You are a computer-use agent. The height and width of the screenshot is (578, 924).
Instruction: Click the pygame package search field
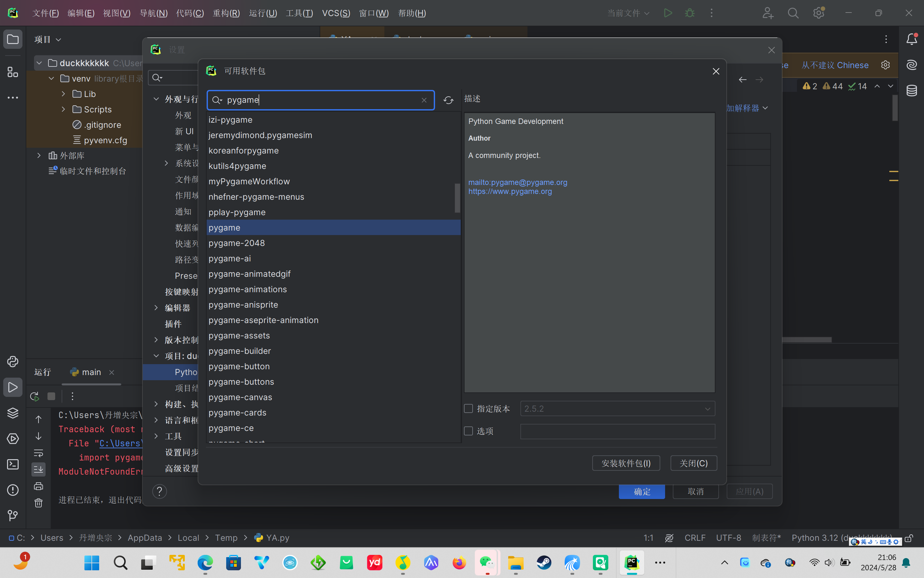click(321, 100)
